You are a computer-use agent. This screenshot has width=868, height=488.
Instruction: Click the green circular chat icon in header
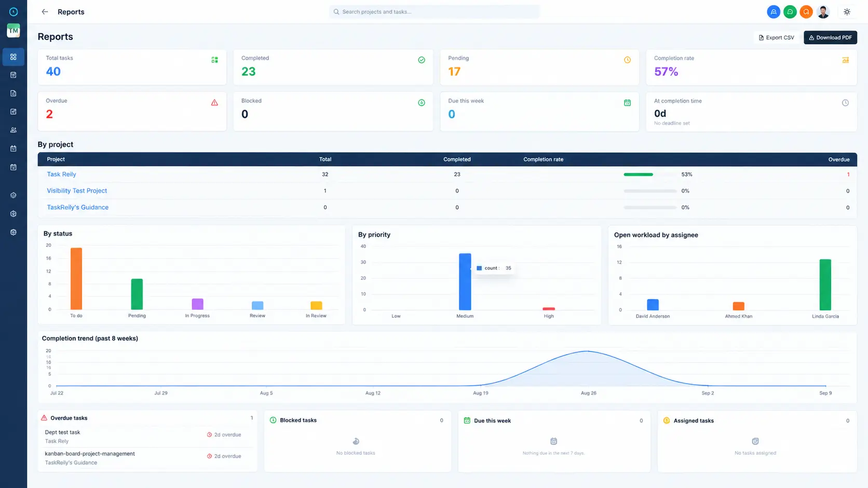click(790, 12)
